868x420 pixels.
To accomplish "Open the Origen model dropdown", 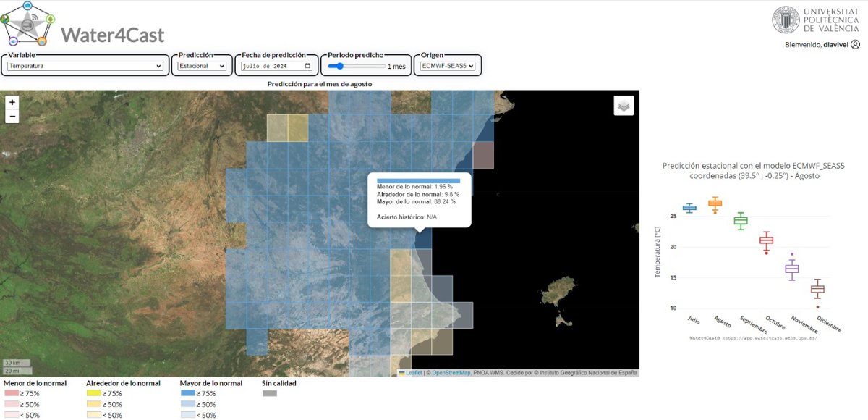I will point(448,66).
